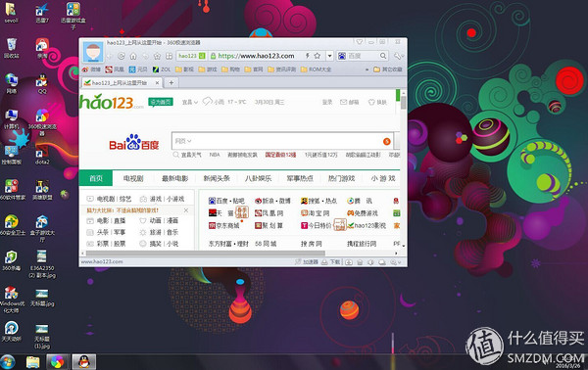Click magnifier icon in browser search box

point(383,56)
